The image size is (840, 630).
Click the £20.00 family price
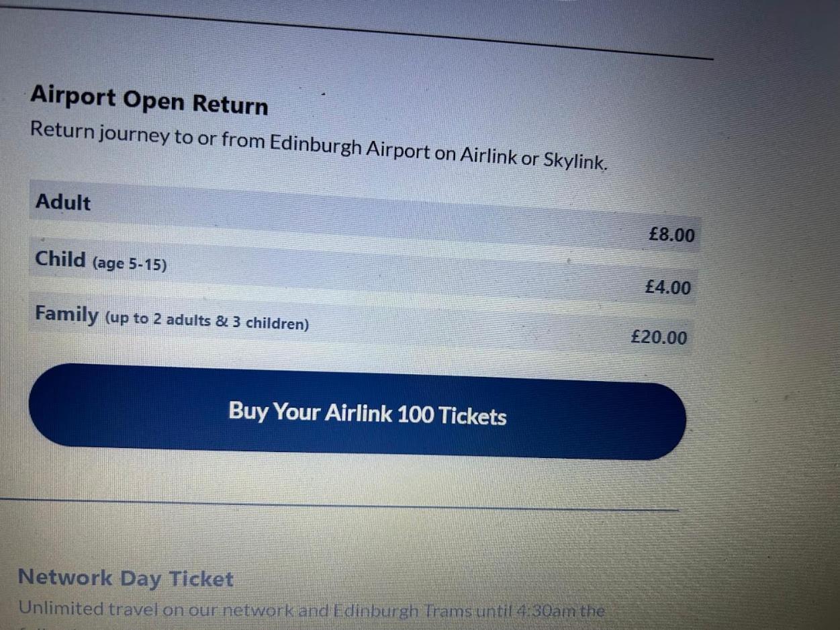[659, 337]
